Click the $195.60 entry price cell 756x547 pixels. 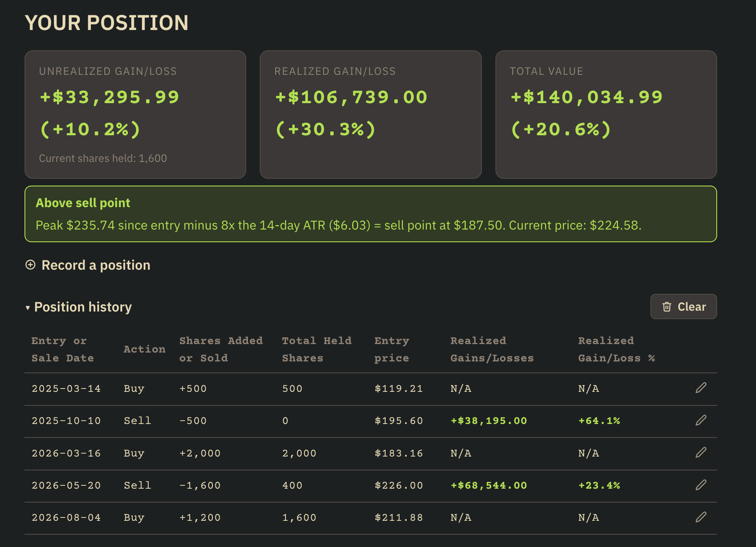(x=399, y=421)
